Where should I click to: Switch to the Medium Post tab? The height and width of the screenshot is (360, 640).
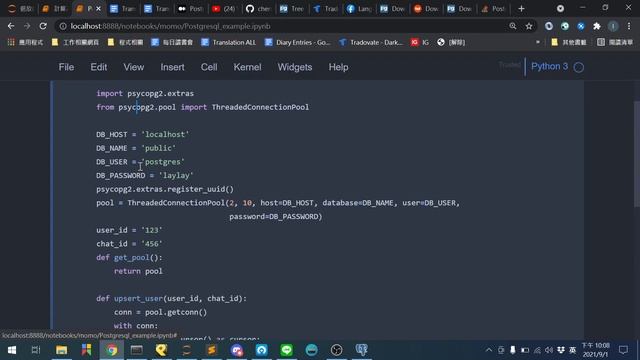coord(191,9)
